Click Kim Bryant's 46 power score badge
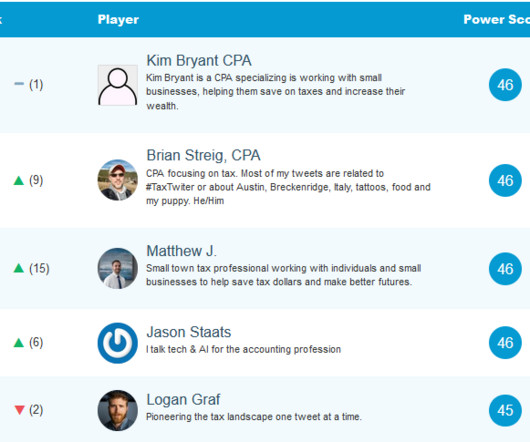530x442 pixels. (x=505, y=85)
